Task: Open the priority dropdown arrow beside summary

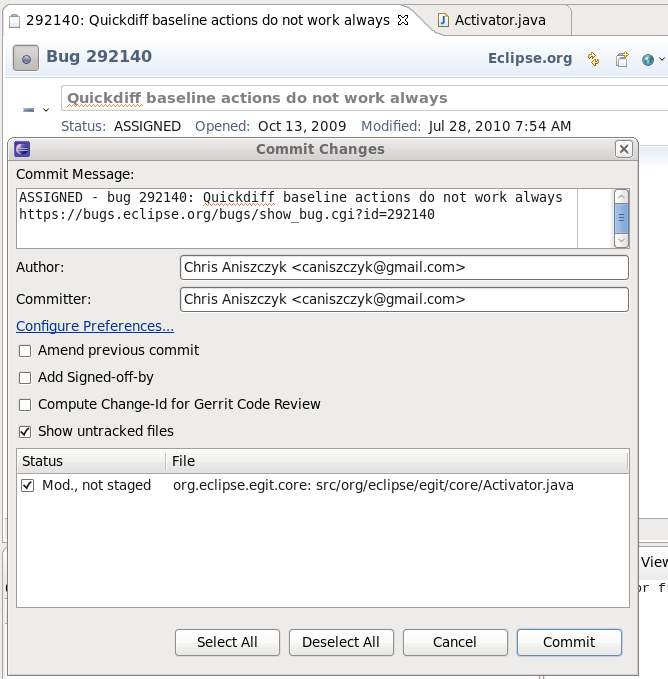Action: 46,110
